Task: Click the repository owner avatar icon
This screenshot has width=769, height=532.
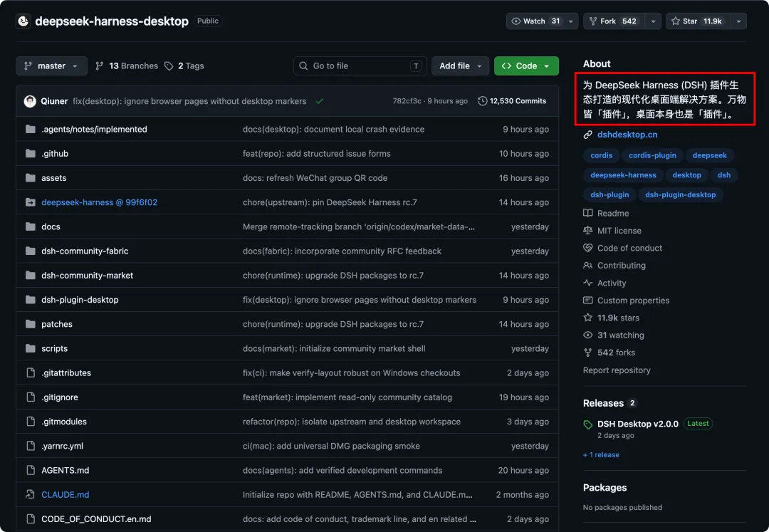Action: click(23, 21)
